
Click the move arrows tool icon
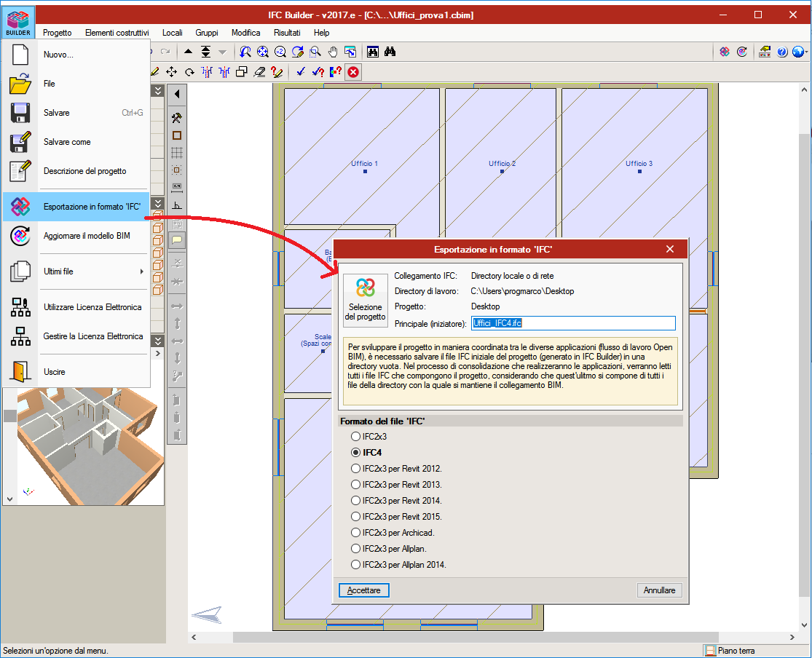(x=172, y=71)
